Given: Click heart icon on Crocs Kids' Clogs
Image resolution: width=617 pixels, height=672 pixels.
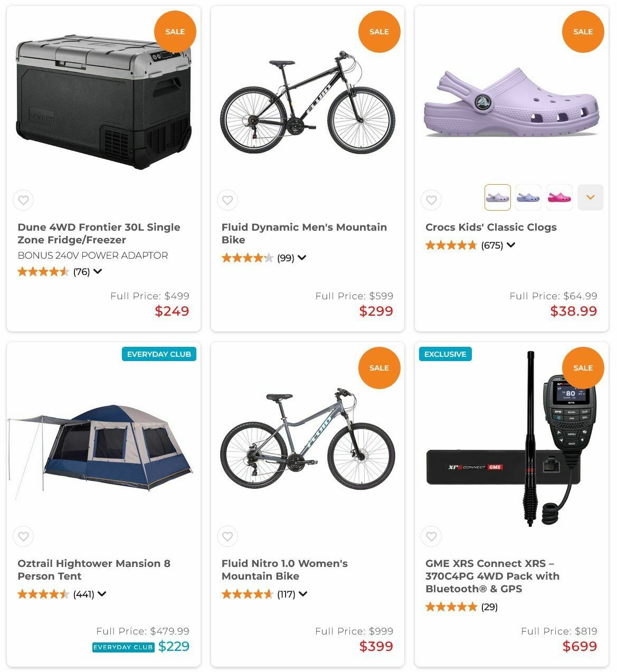Looking at the screenshot, I should point(431,200).
